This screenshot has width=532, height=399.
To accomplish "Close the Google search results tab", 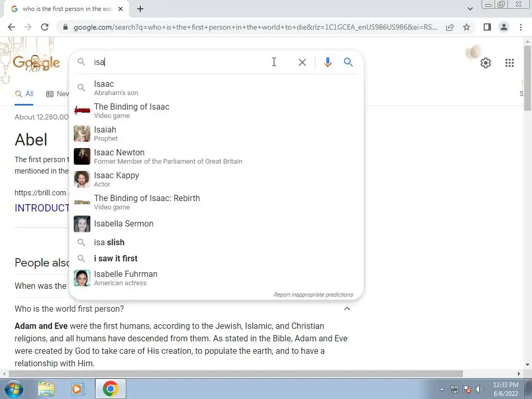I will [121, 9].
